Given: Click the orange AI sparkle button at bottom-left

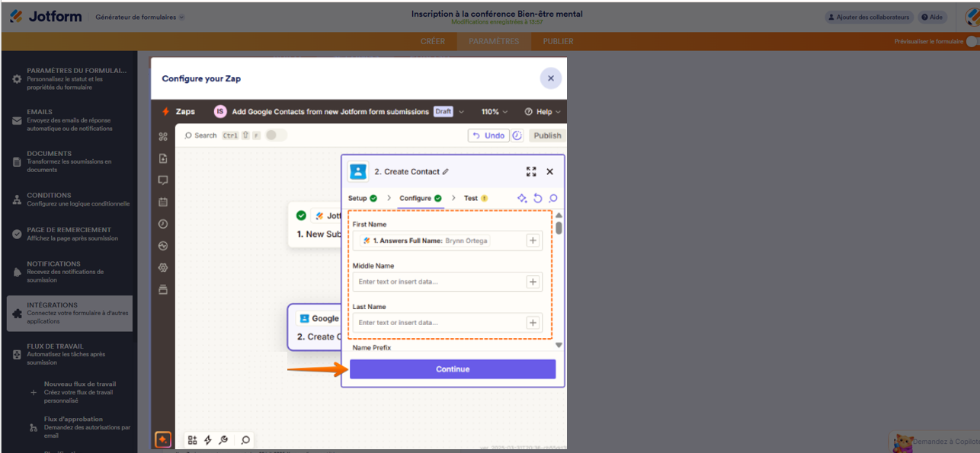Looking at the screenshot, I should 162,440.
